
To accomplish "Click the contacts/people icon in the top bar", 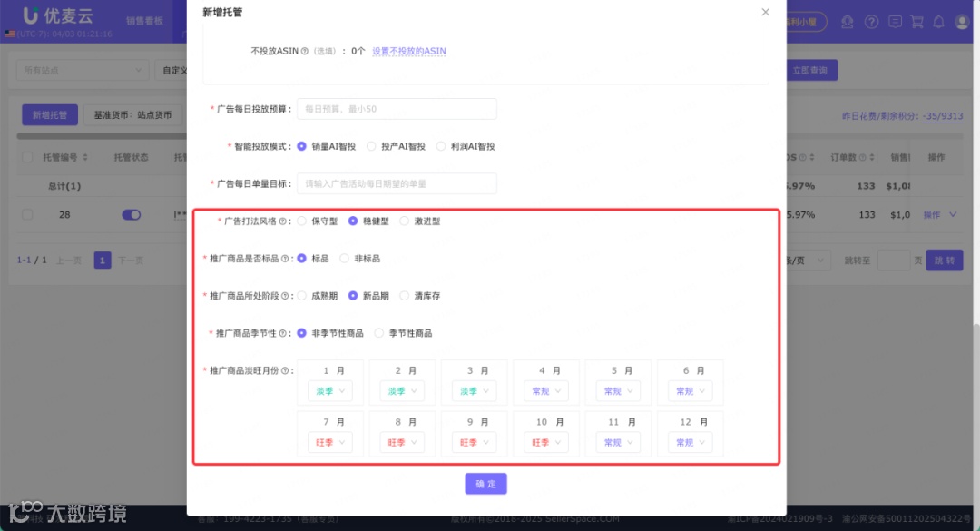I will click(847, 22).
